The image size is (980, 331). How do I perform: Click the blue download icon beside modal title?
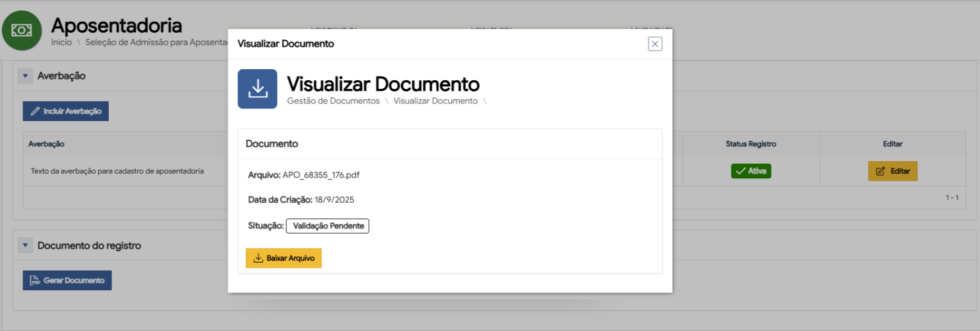coord(257,89)
